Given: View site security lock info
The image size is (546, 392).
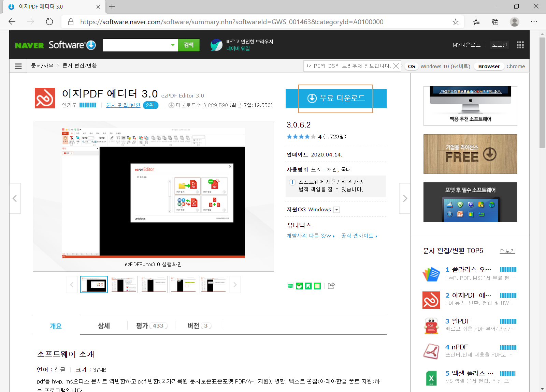Looking at the screenshot, I should coord(71,22).
